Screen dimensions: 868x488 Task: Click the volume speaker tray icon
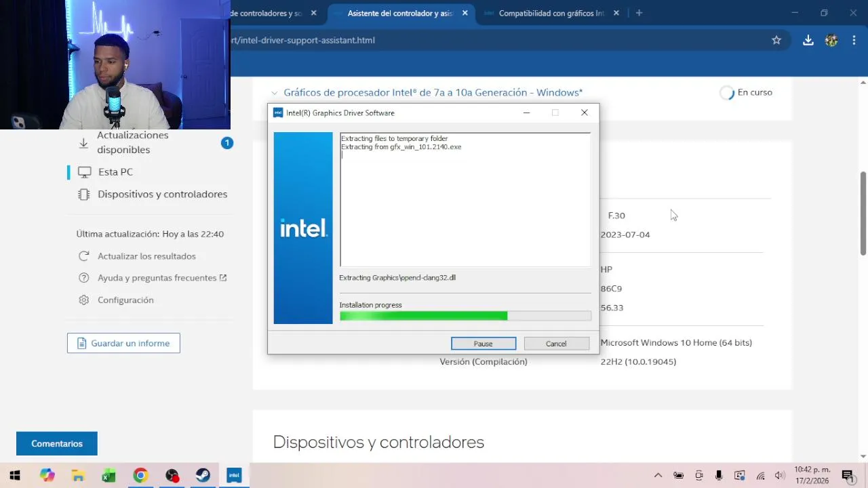tap(780, 476)
